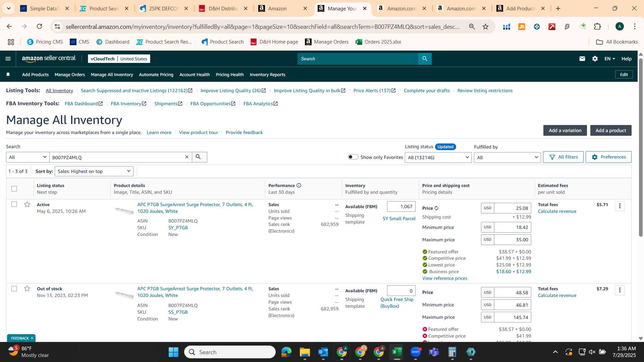The height and width of the screenshot is (362, 644).
Task: Show hidden system tray icons chevron
Action: pos(555,352)
